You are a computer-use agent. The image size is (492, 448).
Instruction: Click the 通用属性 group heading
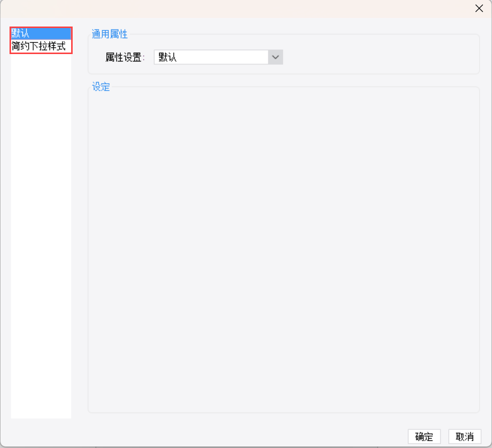pyautogui.click(x=110, y=34)
